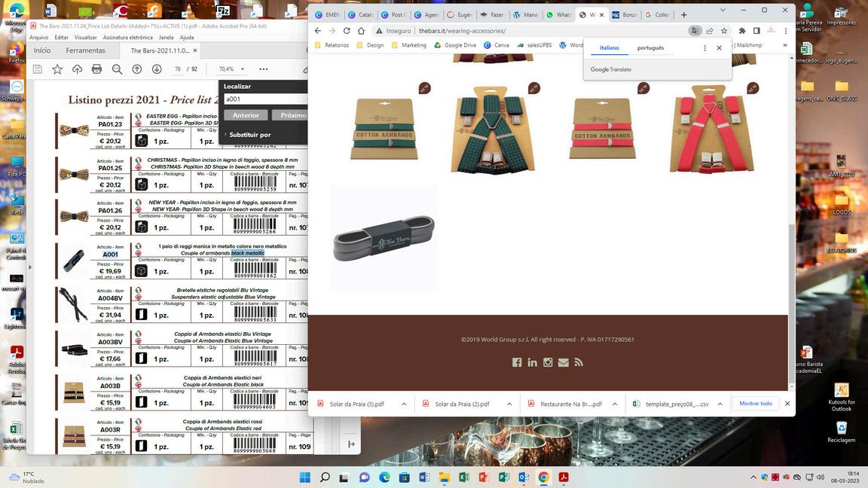Viewport: 868px width, 488px height.
Task: Show more bookmarks chevron
Action: click(785, 45)
